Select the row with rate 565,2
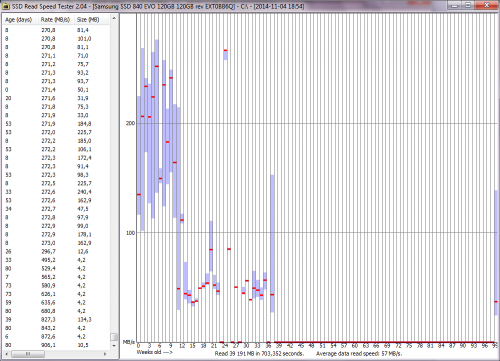The height and width of the screenshot is (361, 500). pyautogui.click(x=56, y=277)
